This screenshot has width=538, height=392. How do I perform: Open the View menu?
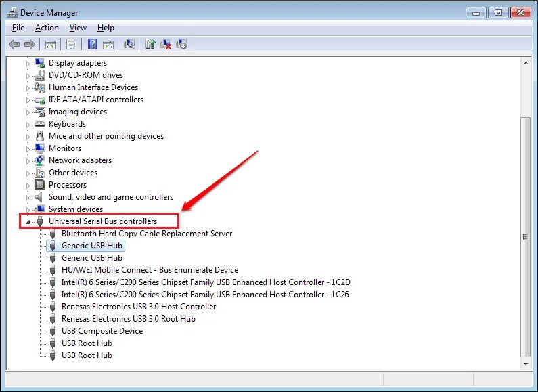(78, 28)
